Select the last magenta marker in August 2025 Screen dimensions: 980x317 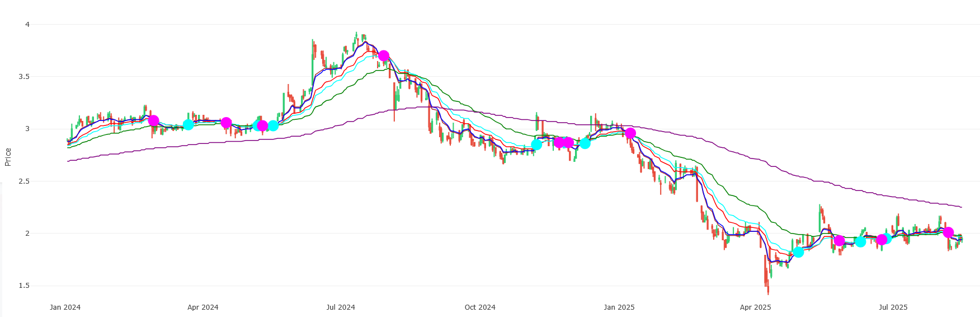(948, 232)
